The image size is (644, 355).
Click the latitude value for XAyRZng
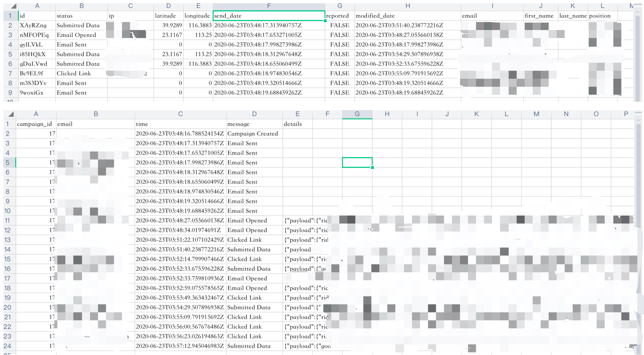coord(168,25)
